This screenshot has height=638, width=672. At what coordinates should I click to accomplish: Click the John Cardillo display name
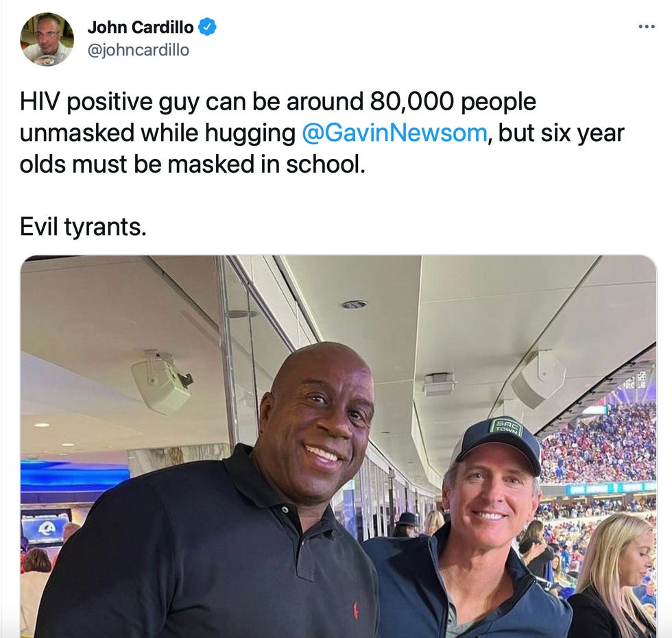click(x=141, y=27)
